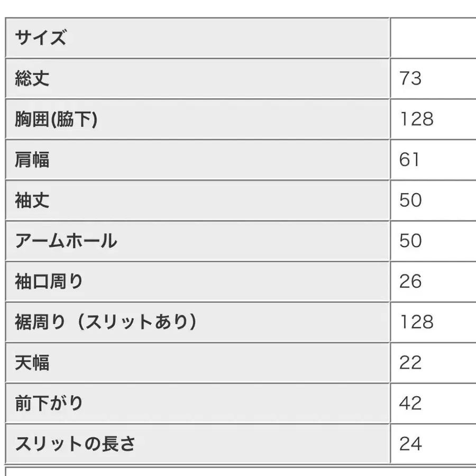Viewport: 476px width, 476px height.
Task: Click the 前下がり value 42
Action: 410,404
